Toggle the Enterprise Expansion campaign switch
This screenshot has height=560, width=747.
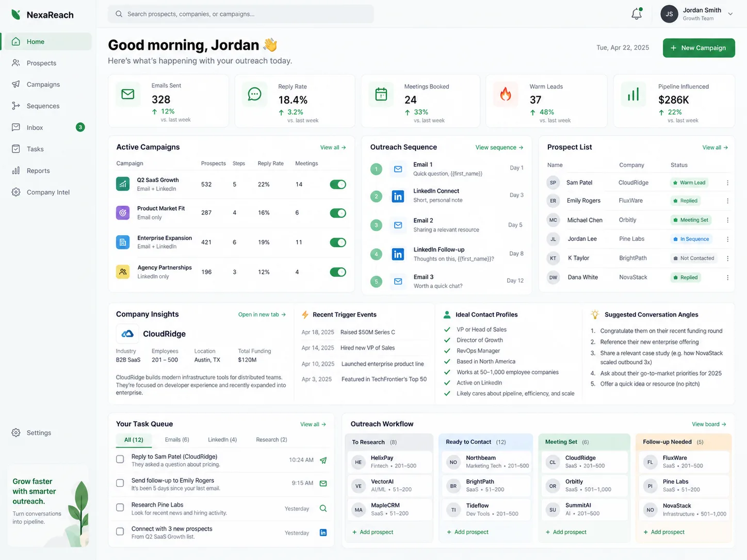coord(338,242)
